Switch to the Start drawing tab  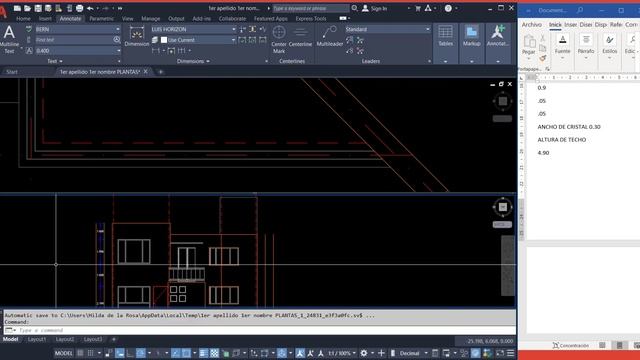tap(12, 72)
